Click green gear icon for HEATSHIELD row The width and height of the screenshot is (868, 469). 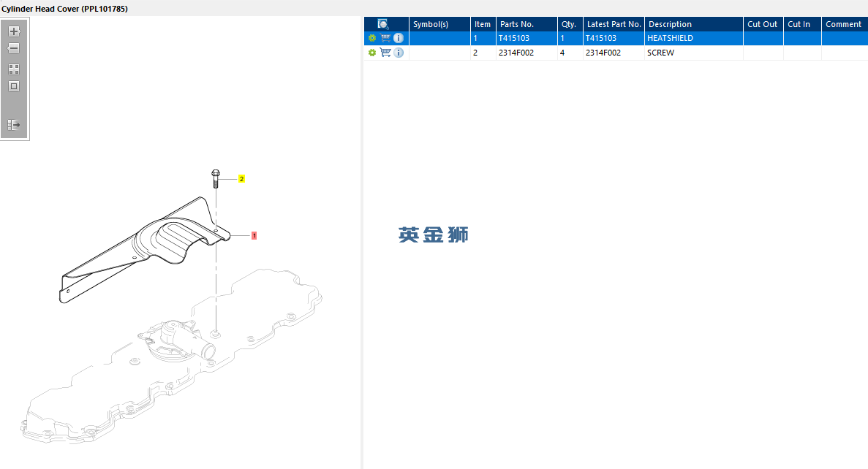pyautogui.click(x=372, y=38)
